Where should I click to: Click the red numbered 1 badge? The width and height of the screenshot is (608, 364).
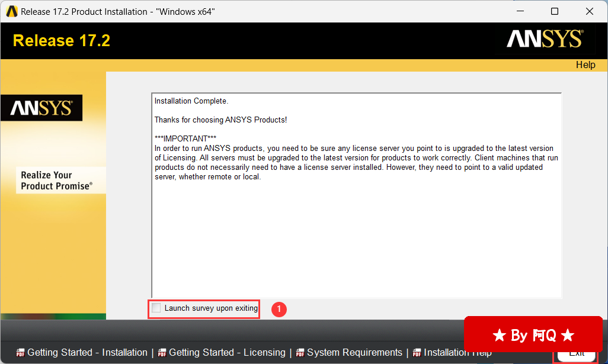coord(279,309)
